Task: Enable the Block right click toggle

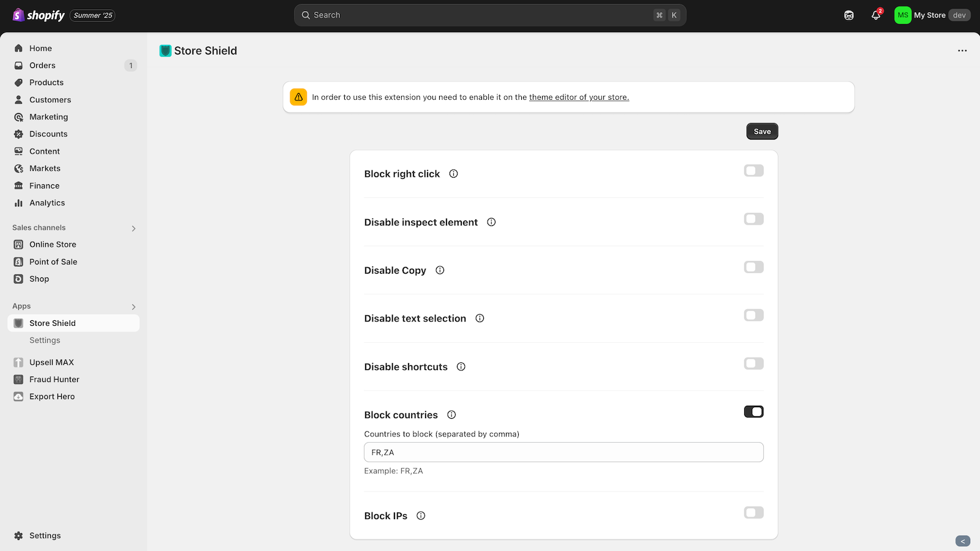Action: (x=753, y=171)
